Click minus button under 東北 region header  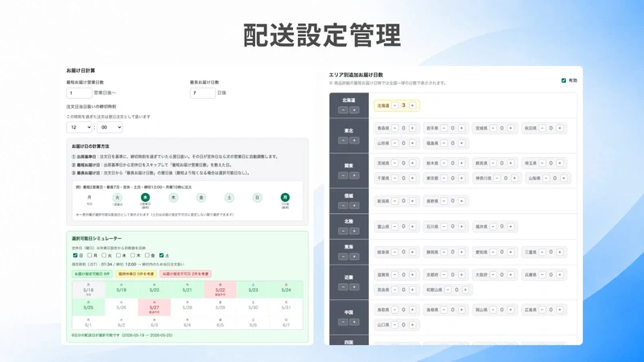[x=344, y=140]
